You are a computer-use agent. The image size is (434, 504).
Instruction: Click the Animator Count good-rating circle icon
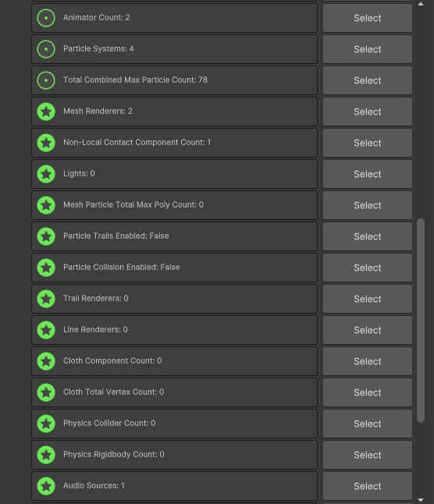point(46,18)
